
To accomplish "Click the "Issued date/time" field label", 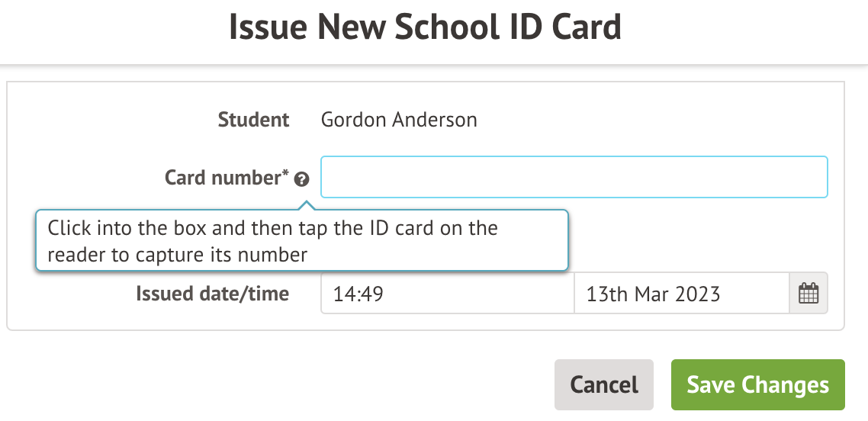I will click(212, 294).
